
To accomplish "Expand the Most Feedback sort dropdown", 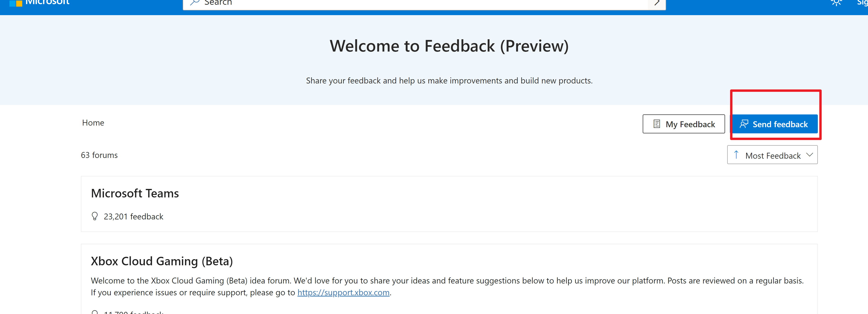I will tap(772, 155).
